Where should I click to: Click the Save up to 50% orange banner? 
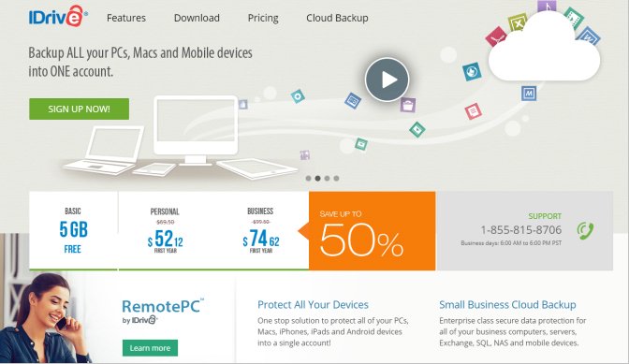(372, 231)
